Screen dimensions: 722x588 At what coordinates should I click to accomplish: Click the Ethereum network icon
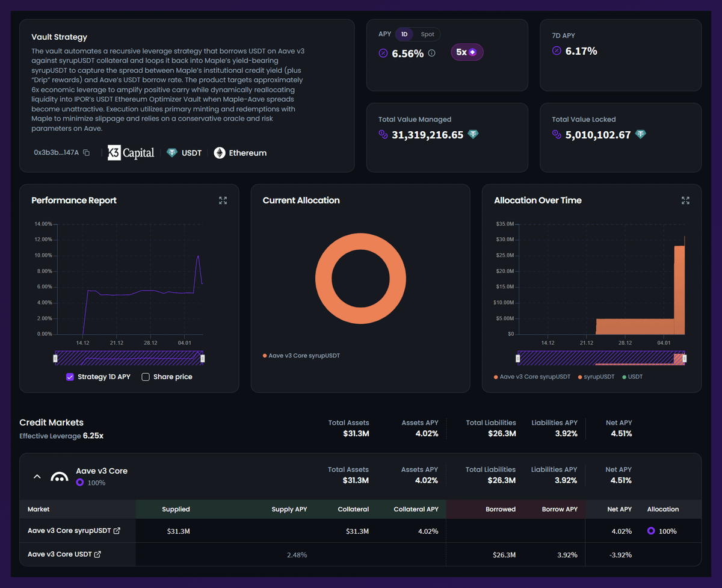(x=220, y=153)
